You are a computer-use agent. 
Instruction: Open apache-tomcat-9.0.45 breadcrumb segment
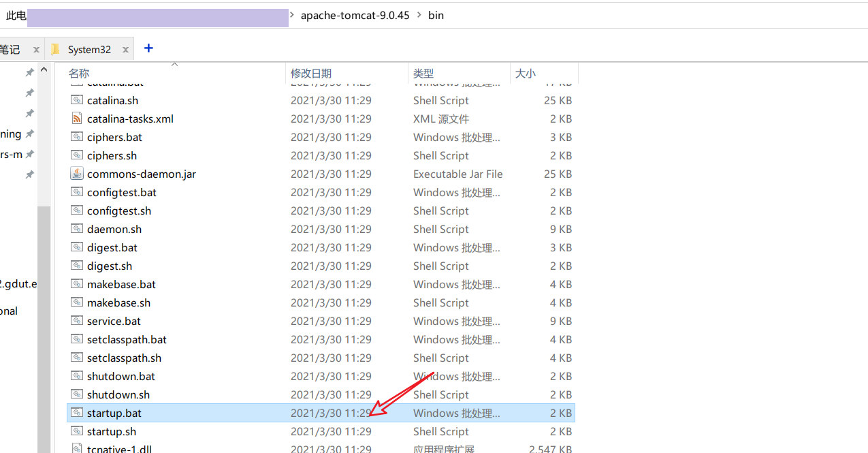[x=355, y=15]
